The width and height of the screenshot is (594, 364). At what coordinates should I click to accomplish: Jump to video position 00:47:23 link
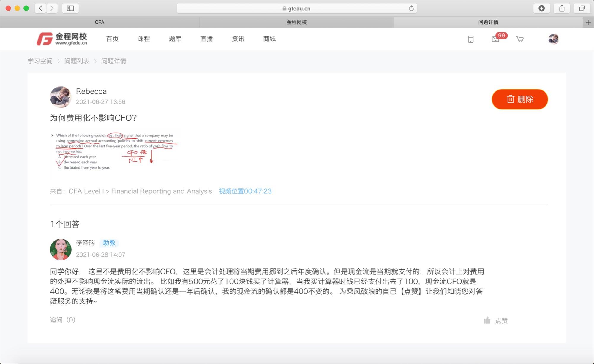coord(245,191)
